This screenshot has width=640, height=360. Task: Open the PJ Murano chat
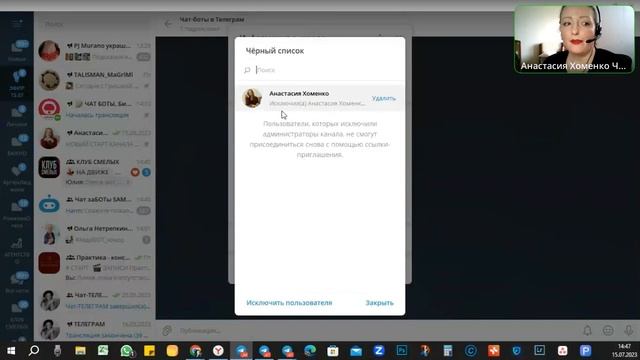click(x=95, y=51)
